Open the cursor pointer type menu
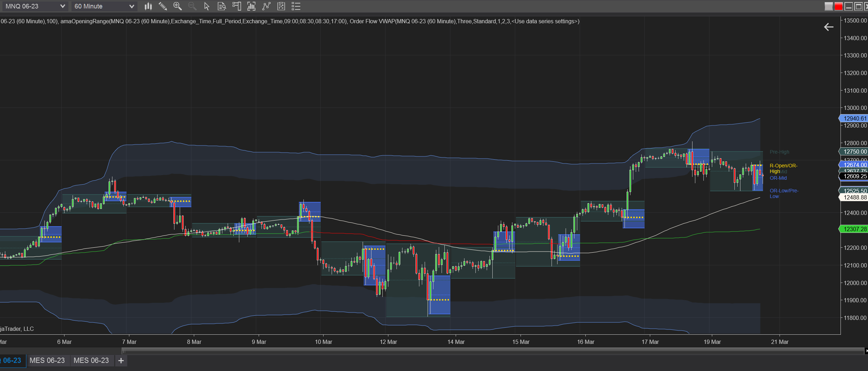Viewport: 868px width, 371px height. coord(207,6)
